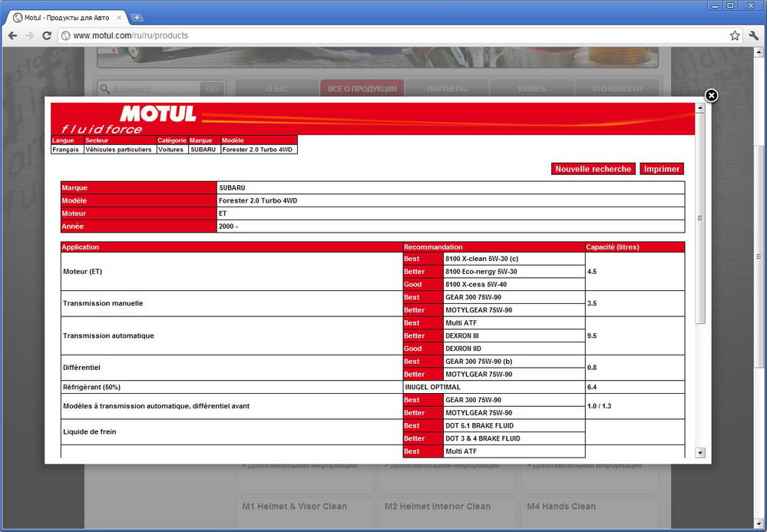Open the Chrome wrench settings menu
The image size is (767, 532).
pyautogui.click(x=753, y=35)
